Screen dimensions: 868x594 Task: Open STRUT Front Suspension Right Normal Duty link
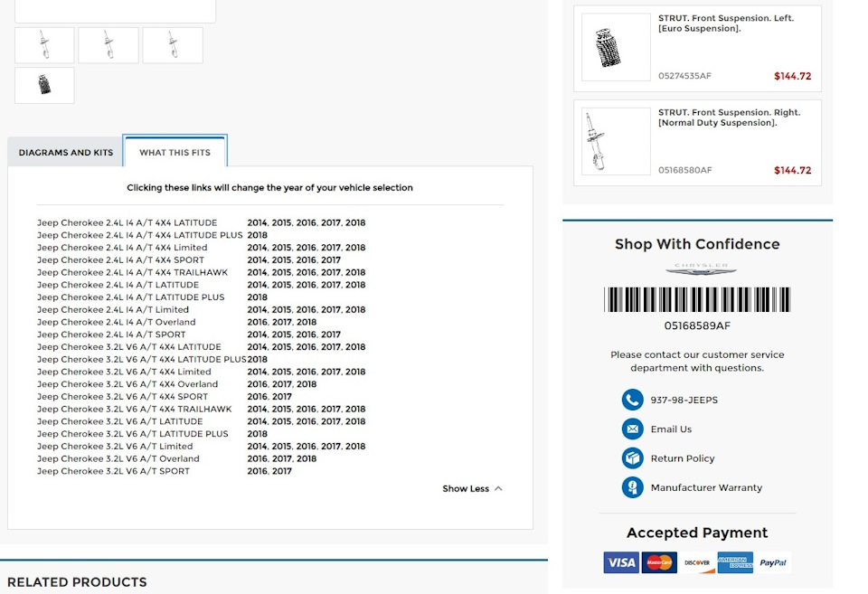tap(729, 118)
